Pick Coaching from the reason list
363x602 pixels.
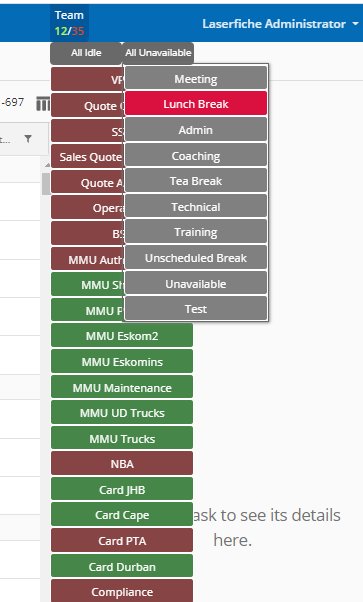196,155
